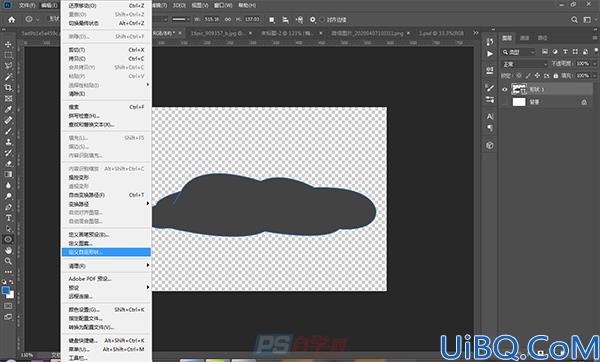The height and width of the screenshot is (362, 600).
Task: Open the layer blend mode dropdown
Action: (x=525, y=64)
